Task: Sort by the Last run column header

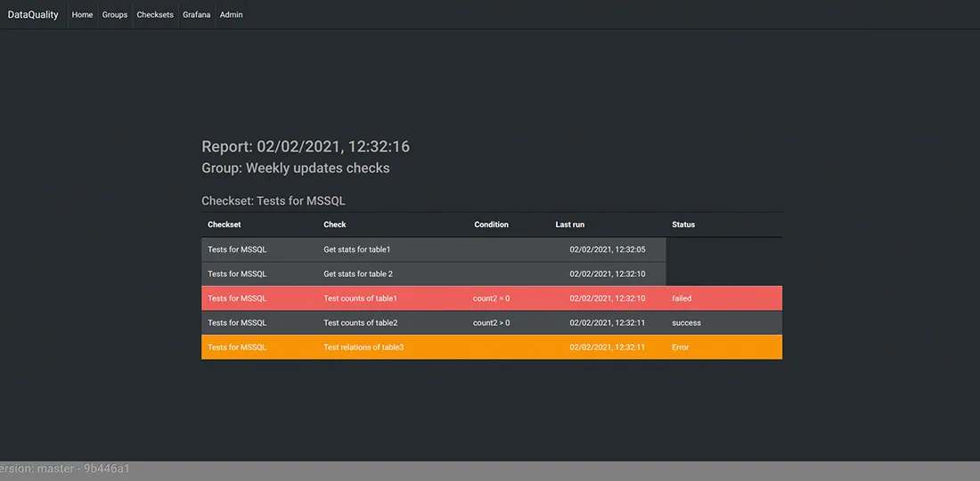Action: (570, 224)
